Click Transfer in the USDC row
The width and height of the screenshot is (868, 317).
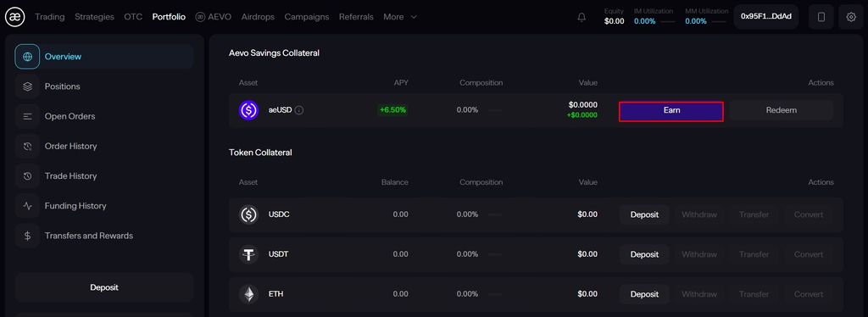(x=754, y=214)
